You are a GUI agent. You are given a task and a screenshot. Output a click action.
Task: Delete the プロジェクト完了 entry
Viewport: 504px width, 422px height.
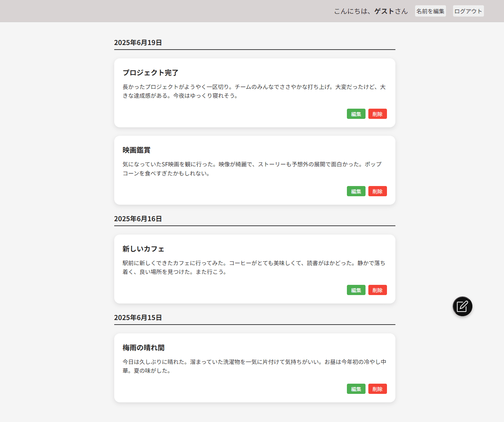coord(377,114)
